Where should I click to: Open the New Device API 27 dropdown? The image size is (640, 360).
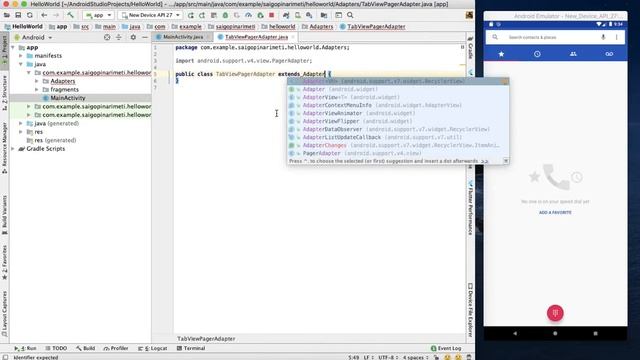[x=150, y=15]
